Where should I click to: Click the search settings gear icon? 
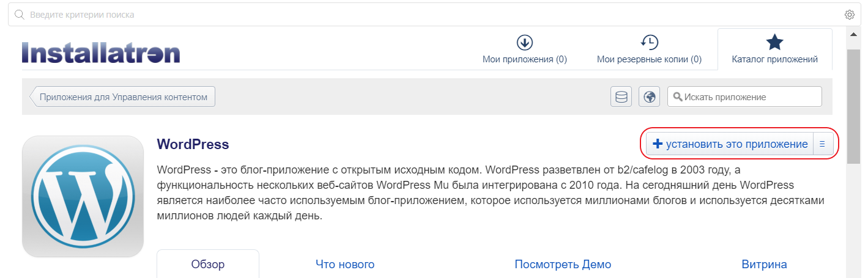click(x=848, y=15)
